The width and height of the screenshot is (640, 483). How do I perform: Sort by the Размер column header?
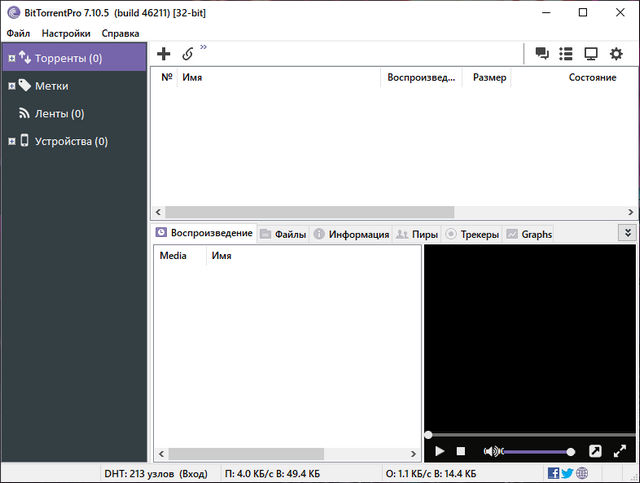(489, 77)
